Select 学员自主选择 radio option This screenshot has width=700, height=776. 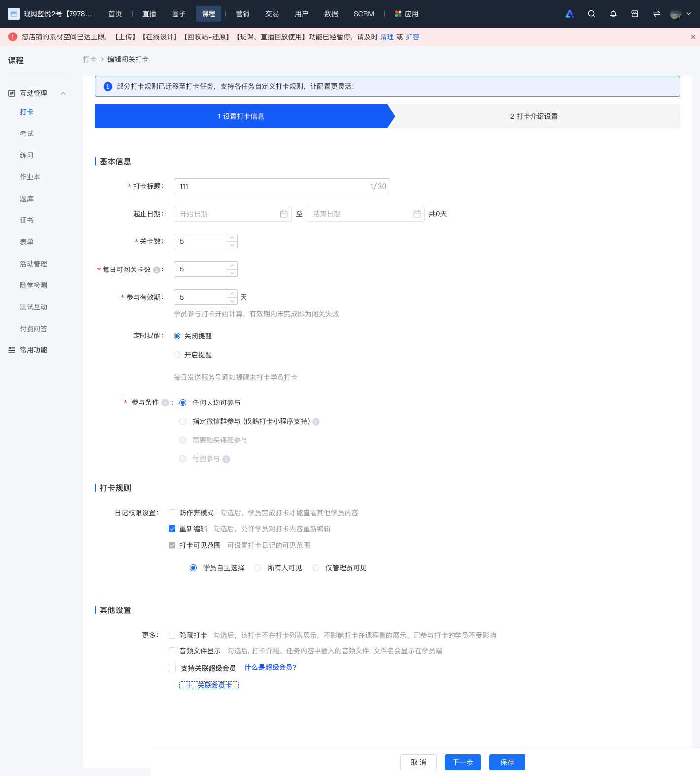193,568
